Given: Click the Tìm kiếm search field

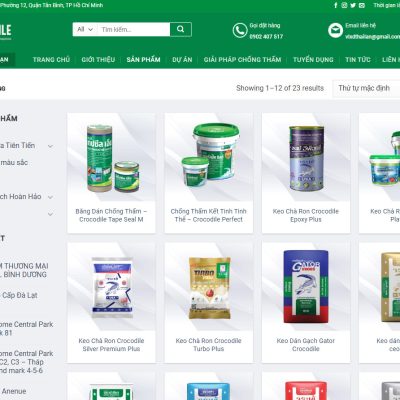Looking at the screenshot, I should pos(134,29).
